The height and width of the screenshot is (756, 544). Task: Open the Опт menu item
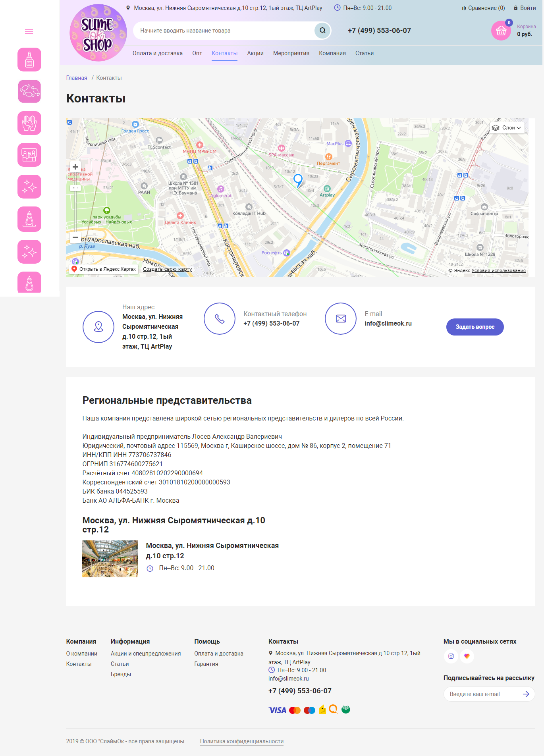197,53
